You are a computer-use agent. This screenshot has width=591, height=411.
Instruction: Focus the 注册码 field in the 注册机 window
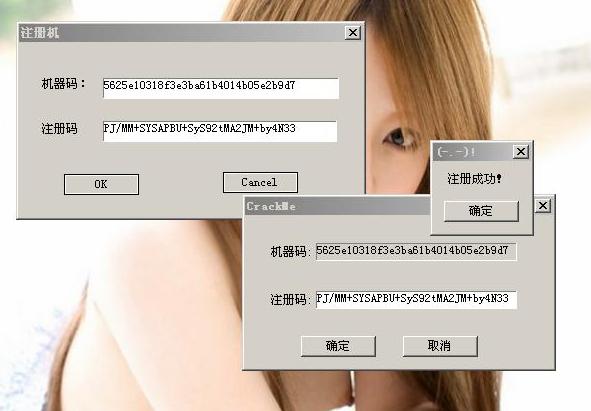[220, 131]
